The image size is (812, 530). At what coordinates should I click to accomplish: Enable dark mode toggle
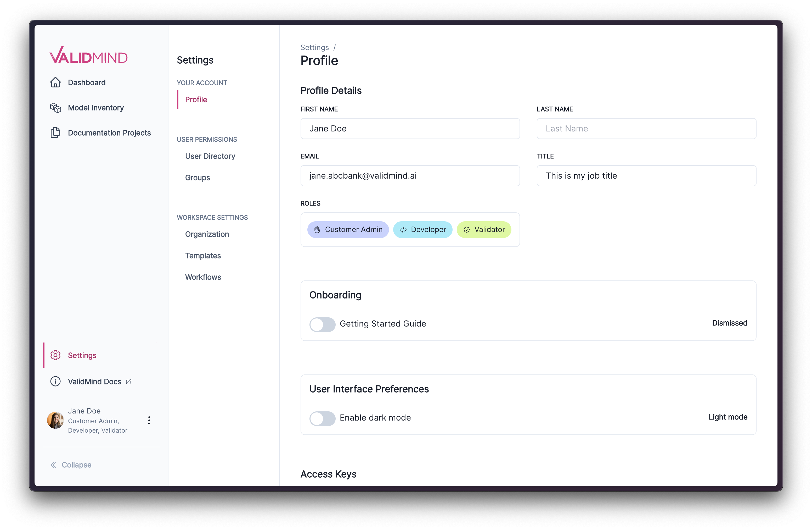pyautogui.click(x=322, y=417)
